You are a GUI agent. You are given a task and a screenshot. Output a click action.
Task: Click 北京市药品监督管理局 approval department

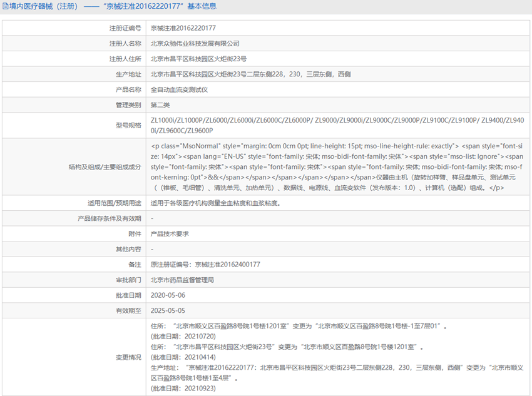[182, 280]
